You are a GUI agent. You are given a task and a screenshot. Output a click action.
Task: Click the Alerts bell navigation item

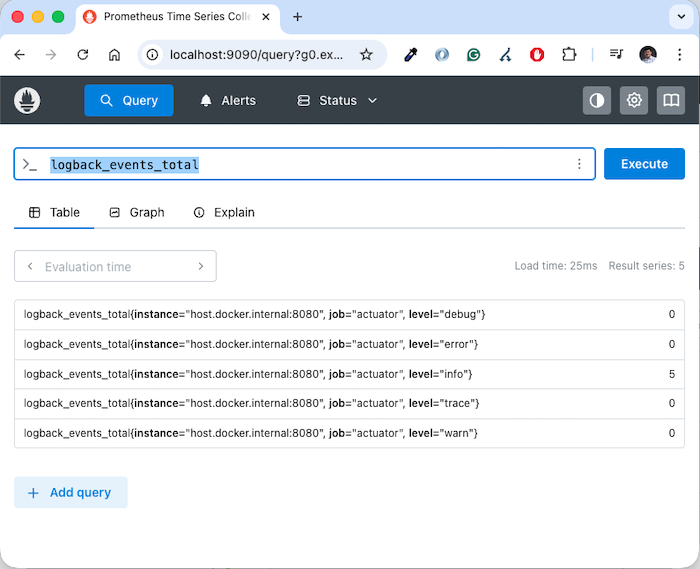pos(228,100)
